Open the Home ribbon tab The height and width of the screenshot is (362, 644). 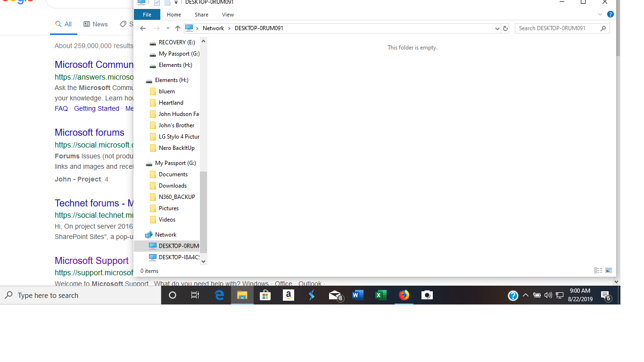(x=174, y=15)
